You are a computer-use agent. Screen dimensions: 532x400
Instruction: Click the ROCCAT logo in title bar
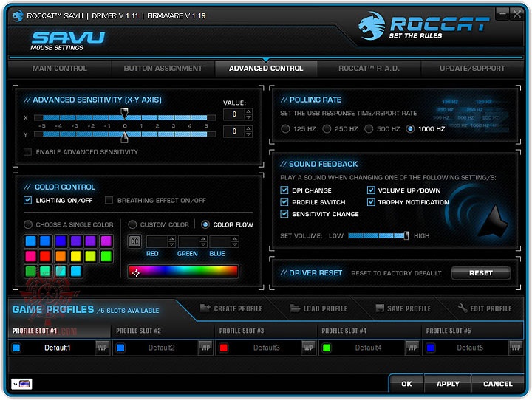click(x=17, y=15)
